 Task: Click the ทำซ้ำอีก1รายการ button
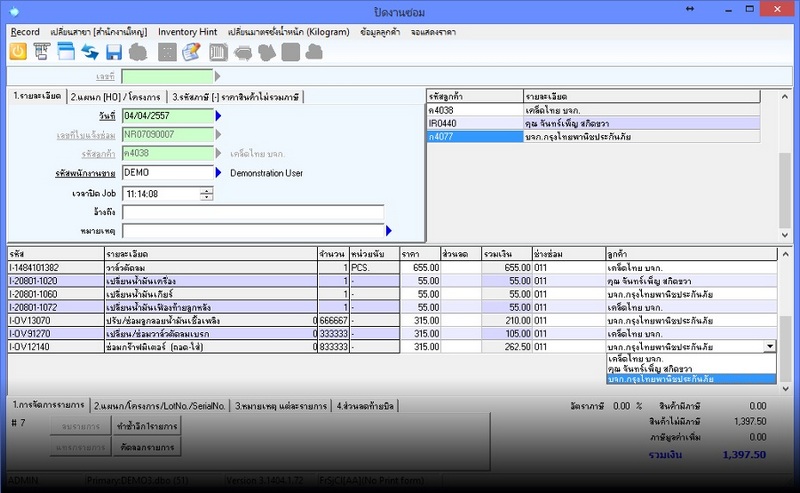(147, 426)
